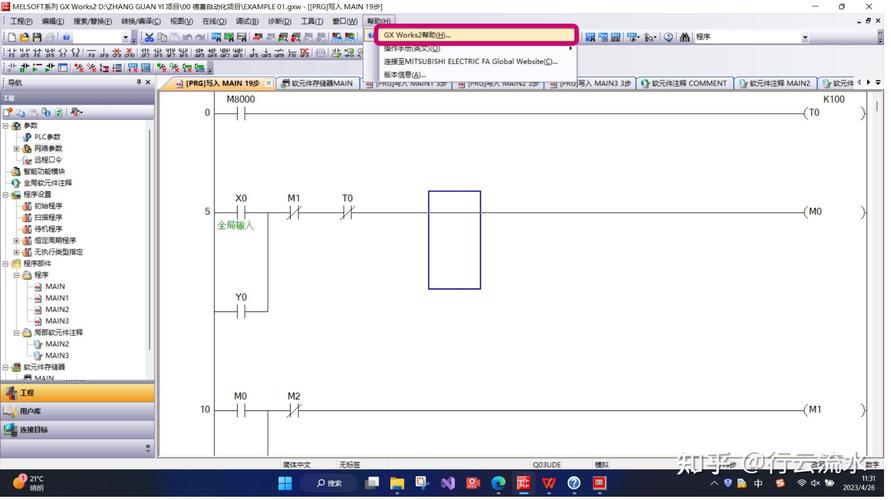This screenshot has height=500, width=891.
Task: Pin the navigation panel with pushpin
Action: (139, 83)
